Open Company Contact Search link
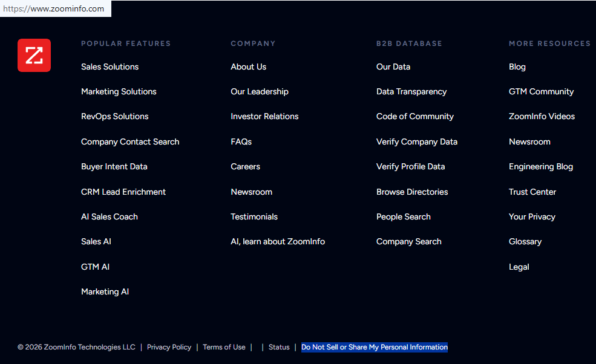596x364 pixels. click(x=130, y=141)
